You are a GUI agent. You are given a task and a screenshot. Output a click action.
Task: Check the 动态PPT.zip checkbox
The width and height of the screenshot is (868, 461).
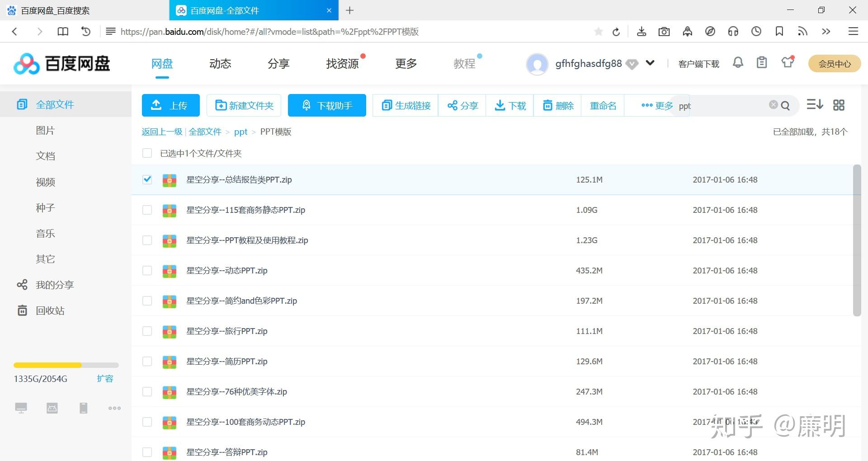(147, 270)
